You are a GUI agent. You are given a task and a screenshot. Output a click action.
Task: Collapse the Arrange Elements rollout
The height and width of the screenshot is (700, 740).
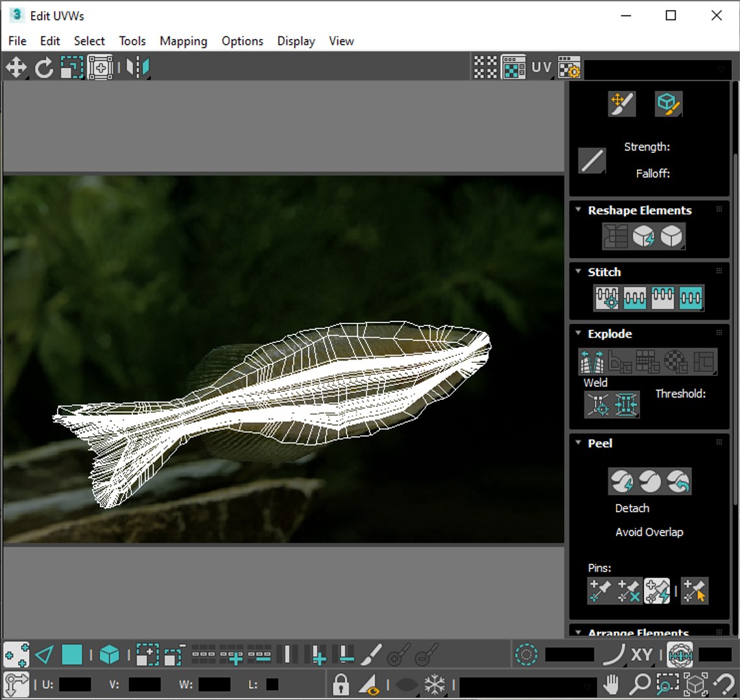tap(578, 633)
